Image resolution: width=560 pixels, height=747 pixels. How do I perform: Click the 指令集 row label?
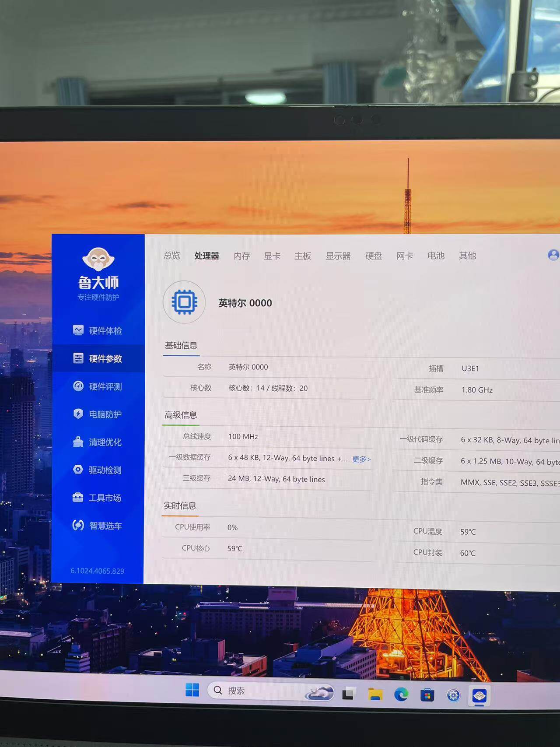432,482
